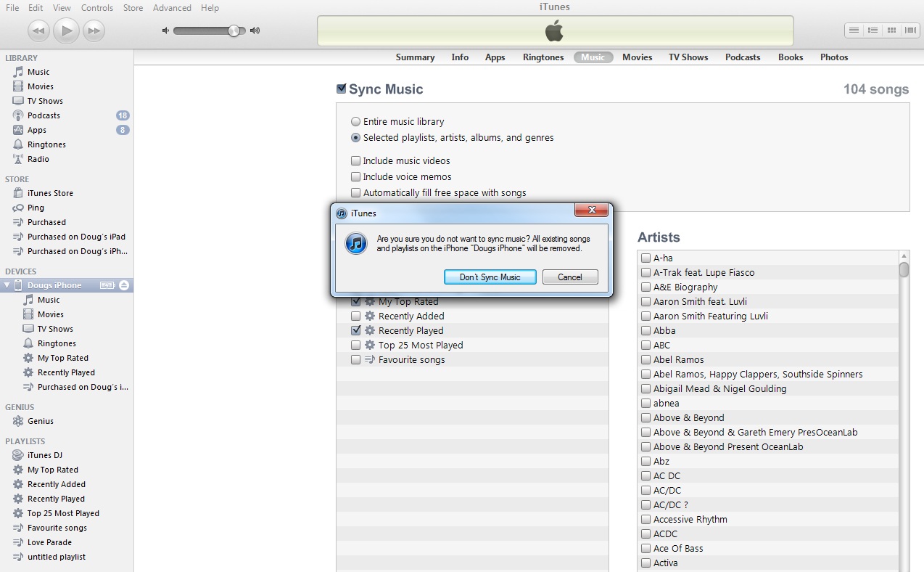Click the Play button
The width and height of the screenshot is (924, 572).
[67, 30]
